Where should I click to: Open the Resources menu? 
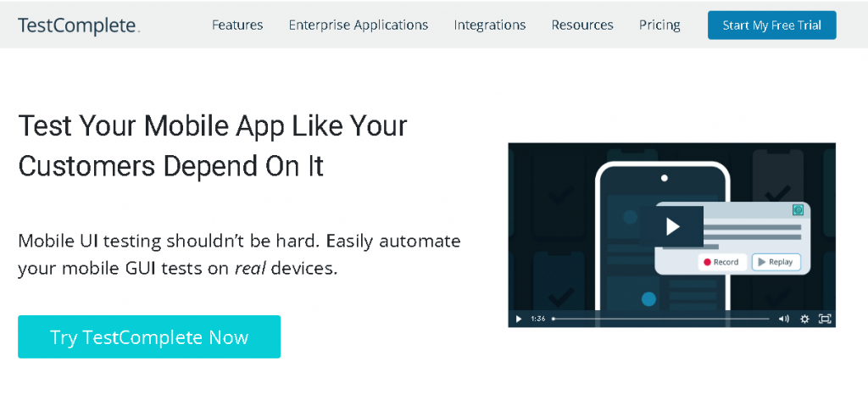click(x=582, y=25)
